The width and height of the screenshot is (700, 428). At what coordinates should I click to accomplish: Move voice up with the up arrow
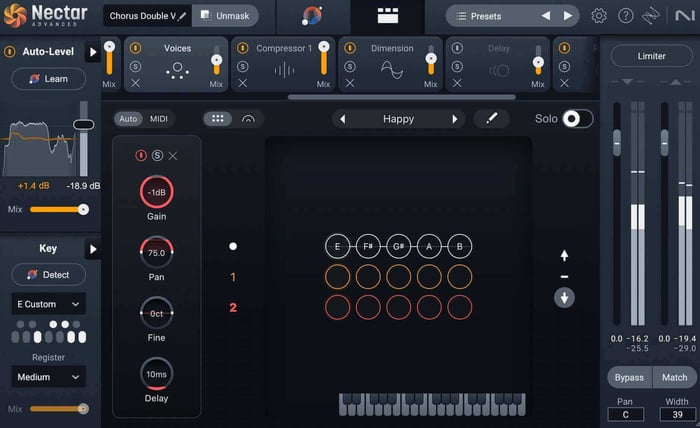[x=564, y=255]
